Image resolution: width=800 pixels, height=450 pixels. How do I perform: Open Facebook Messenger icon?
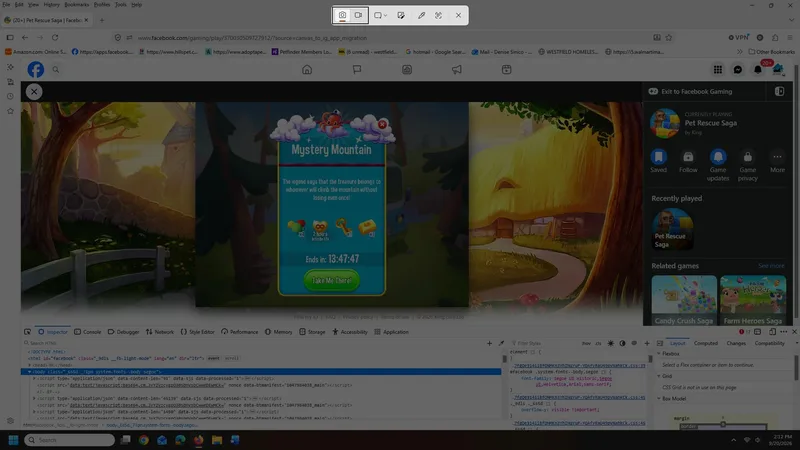[x=738, y=69]
